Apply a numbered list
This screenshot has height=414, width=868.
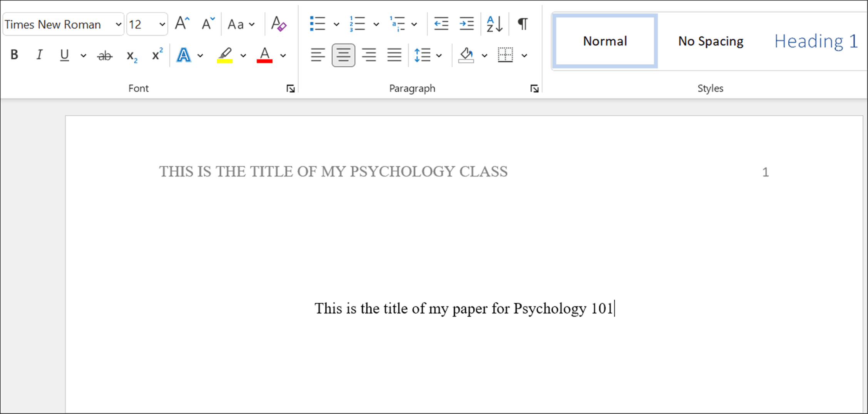pyautogui.click(x=356, y=24)
